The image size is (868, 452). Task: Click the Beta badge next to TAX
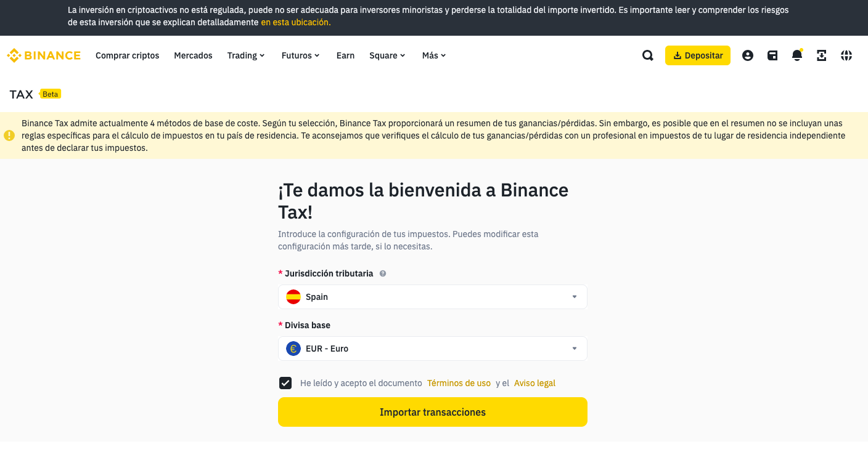50,94
